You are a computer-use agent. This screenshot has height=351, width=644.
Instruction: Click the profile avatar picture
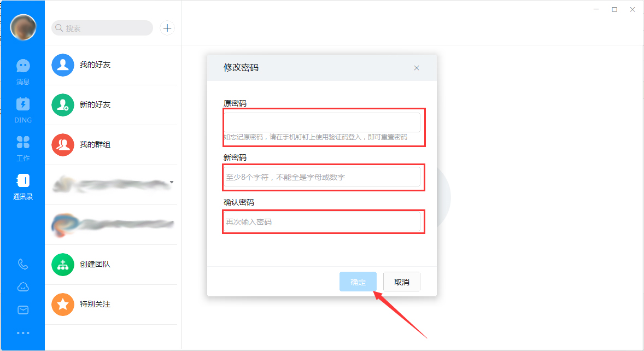click(x=22, y=27)
